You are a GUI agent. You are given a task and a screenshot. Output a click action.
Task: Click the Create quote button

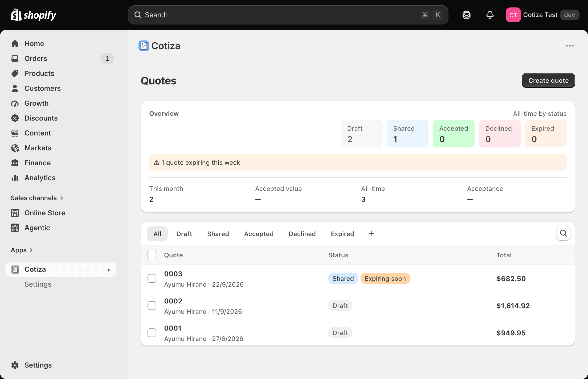[x=549, y=80]
